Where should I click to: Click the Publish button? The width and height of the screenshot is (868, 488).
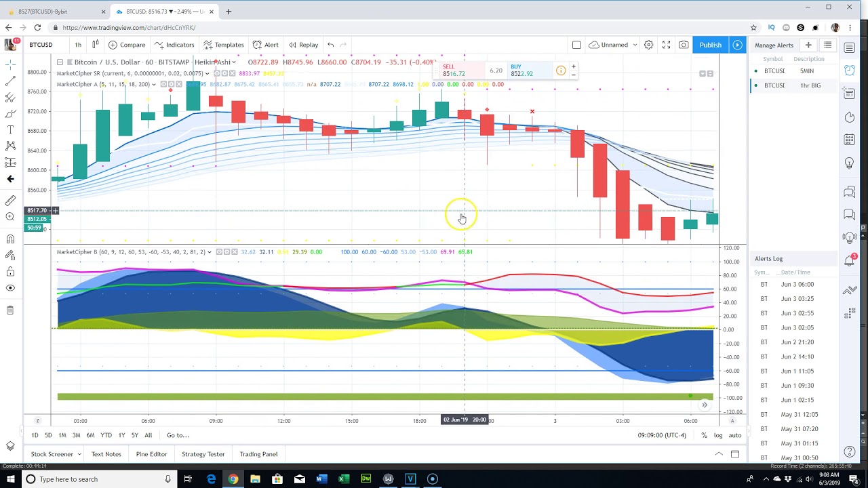(x=710, y=45)
